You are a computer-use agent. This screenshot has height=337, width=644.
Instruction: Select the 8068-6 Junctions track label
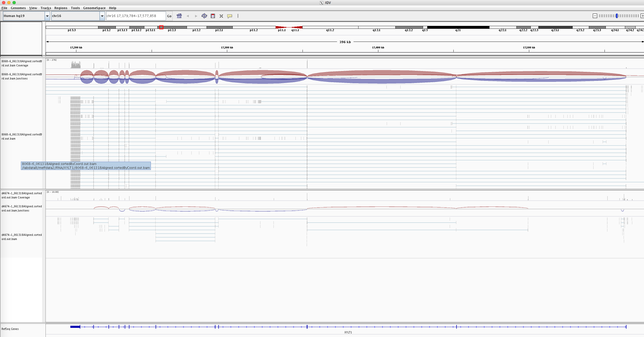(22, 76)
